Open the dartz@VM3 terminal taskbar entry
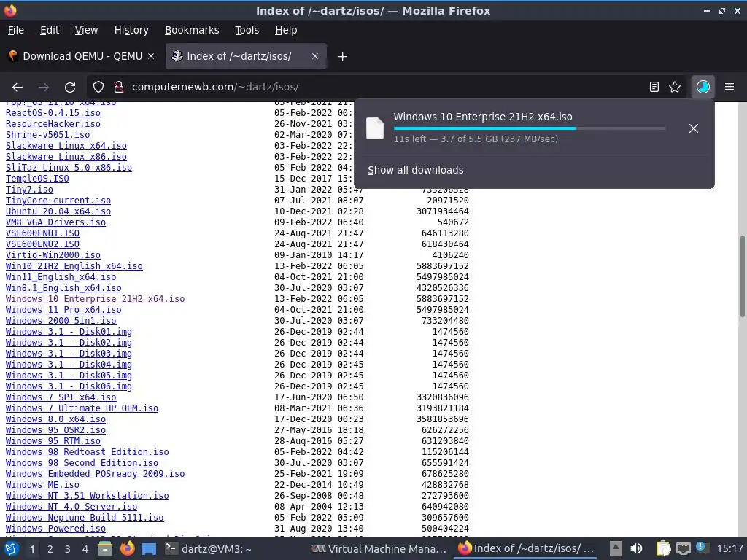The width and height of the screenshot is (747, 560). click(x=208, y=548)
